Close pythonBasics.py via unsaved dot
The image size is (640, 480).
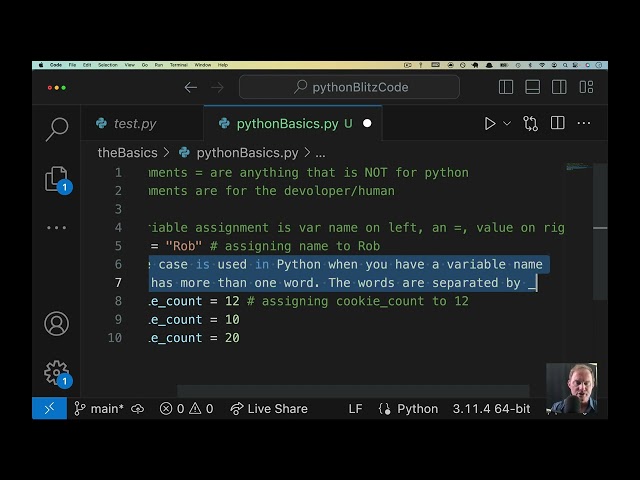pyautogui.click(x=367, y=123)
